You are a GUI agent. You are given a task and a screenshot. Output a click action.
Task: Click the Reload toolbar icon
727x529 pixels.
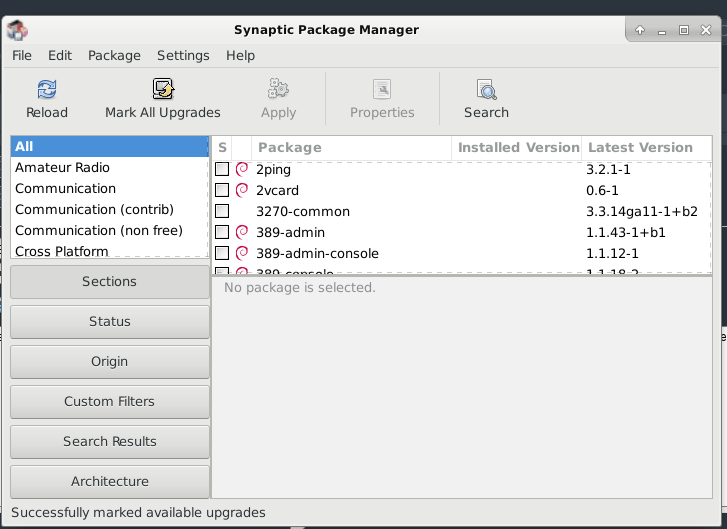(x=47, y=89)
